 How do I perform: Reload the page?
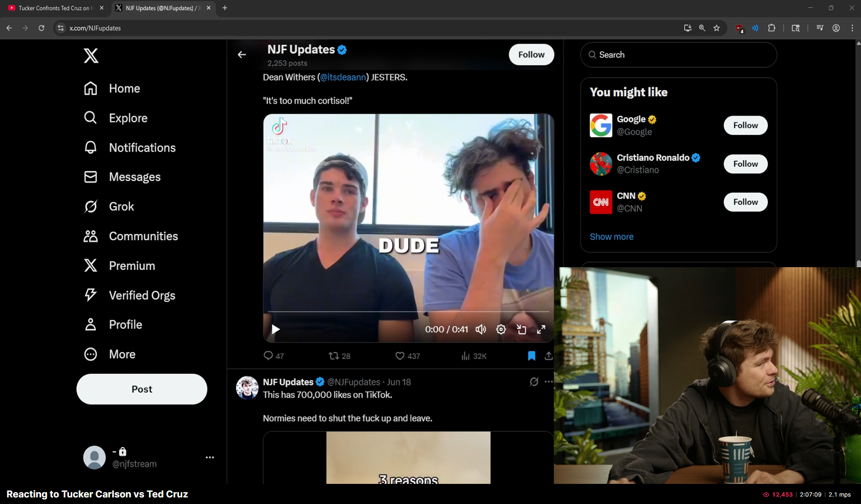click(41, 28)
